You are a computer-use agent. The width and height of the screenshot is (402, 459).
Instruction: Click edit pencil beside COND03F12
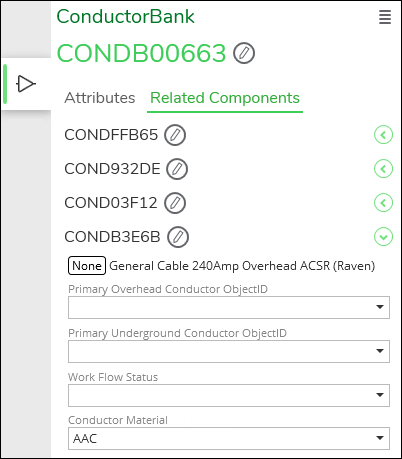[175, 203]
